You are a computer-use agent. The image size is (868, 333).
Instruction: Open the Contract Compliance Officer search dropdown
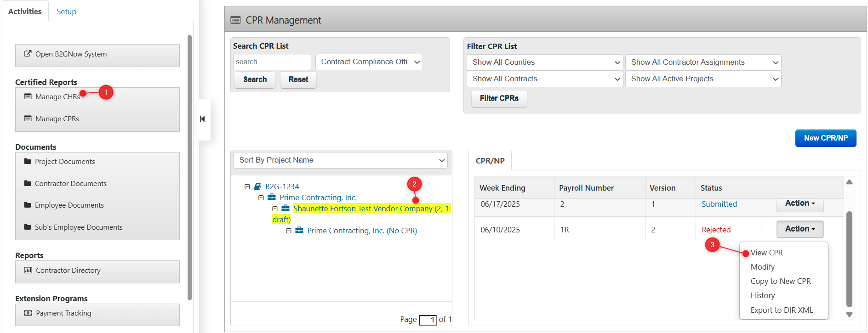tap(369, 62)
